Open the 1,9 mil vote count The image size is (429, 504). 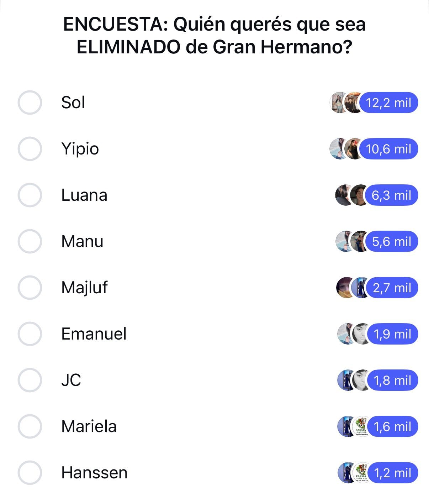coord(392,334)
